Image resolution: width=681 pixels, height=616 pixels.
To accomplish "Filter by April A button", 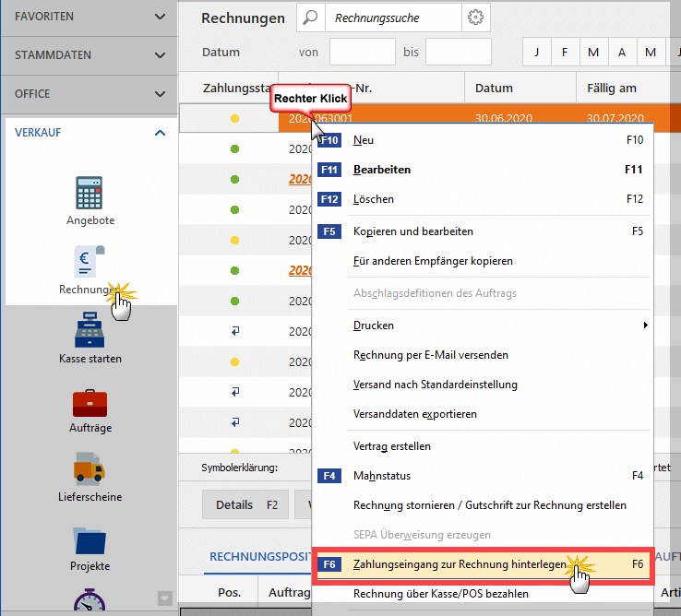I will 622,52.
